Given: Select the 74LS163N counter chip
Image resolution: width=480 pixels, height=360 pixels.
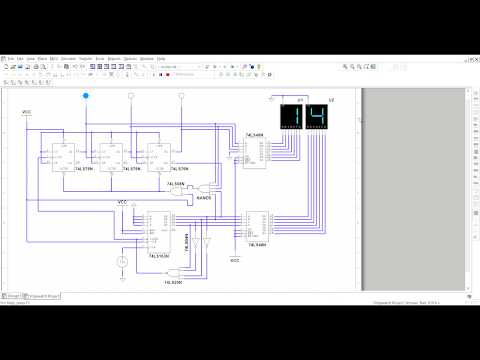Looking at the screenshot, I should pyautogui.click(x=159, y=233).
